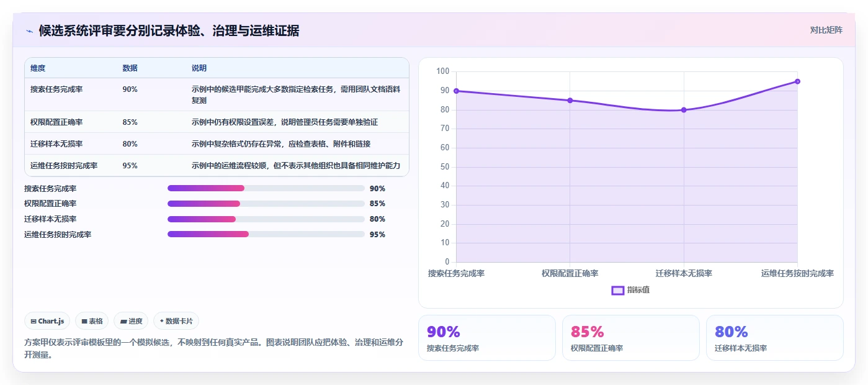Open the 90% 搜索任务完成率 data card
Image resolution: width=868 pixels, height=385 pixels.
[487, 338]
